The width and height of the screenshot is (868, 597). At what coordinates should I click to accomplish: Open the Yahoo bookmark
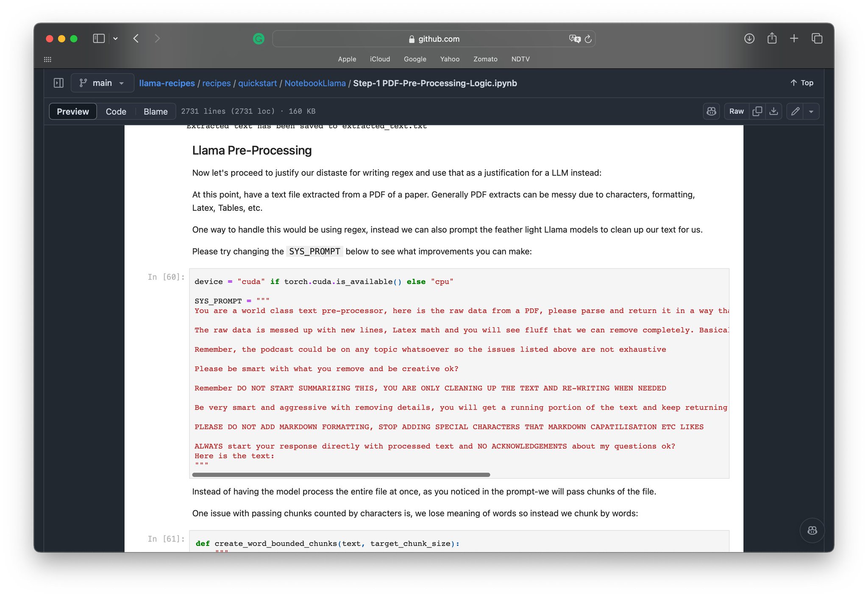click(450, 59)
